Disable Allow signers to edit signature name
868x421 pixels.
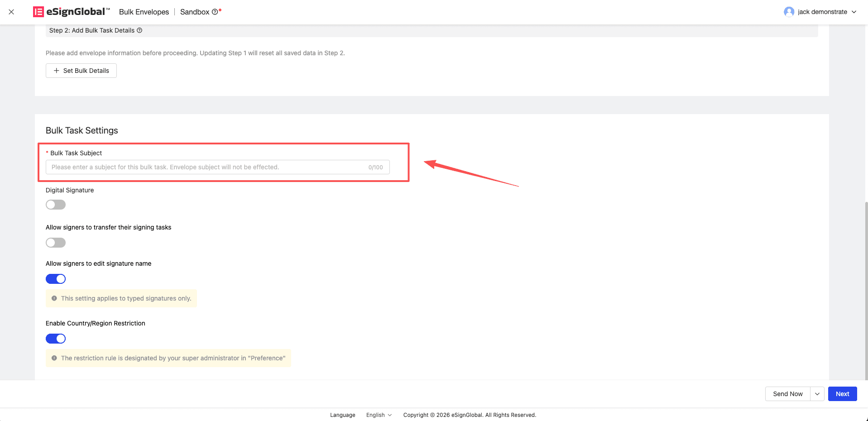(56, 279)
